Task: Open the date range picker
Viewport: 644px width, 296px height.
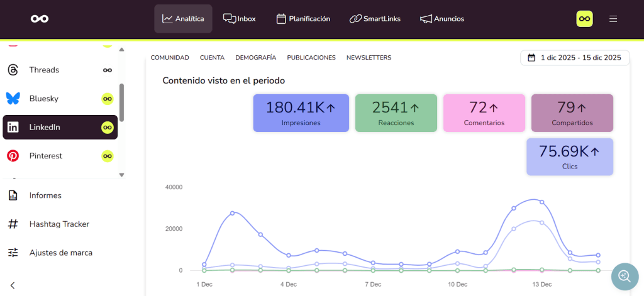Action: click(x=575, y=58)
